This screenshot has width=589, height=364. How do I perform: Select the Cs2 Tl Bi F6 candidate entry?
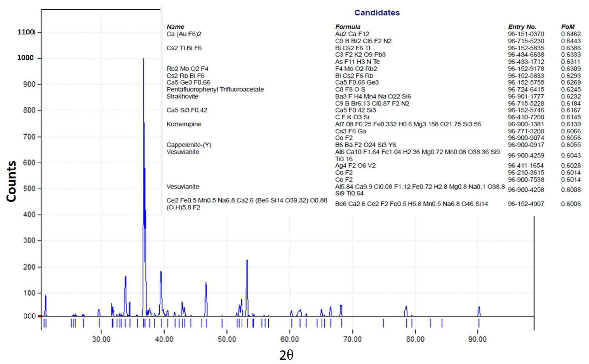click(x=184, y=48)
